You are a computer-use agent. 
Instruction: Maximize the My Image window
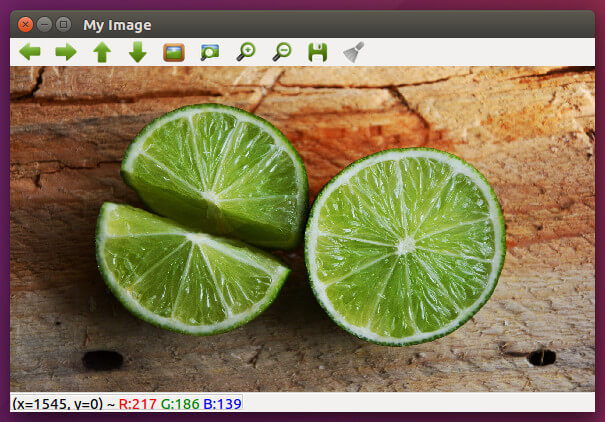[63, 25]
